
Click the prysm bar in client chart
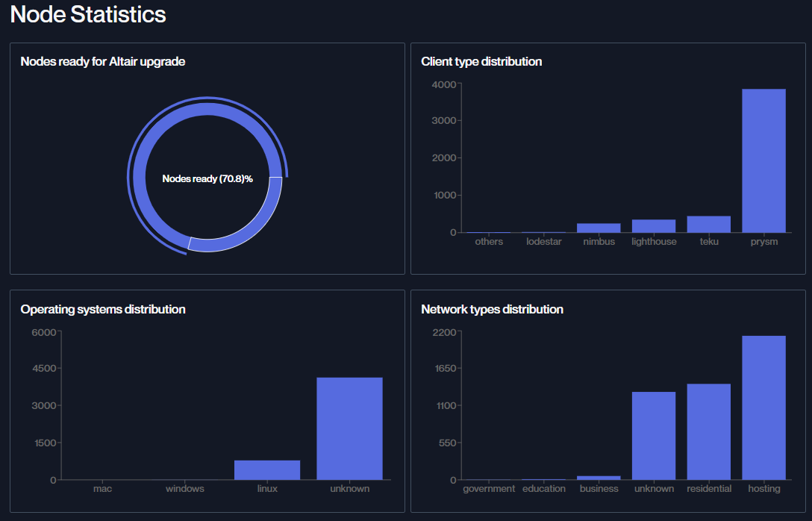(763, 160)
